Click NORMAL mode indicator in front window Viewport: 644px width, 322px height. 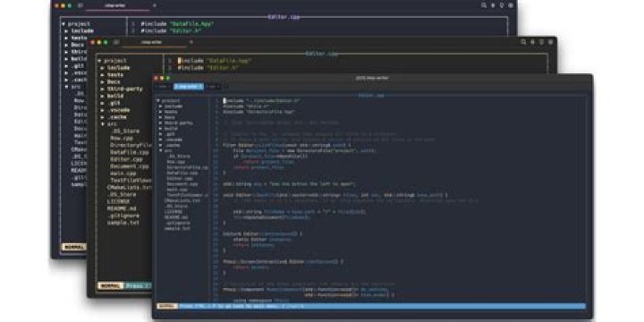[x=167, y=306]
